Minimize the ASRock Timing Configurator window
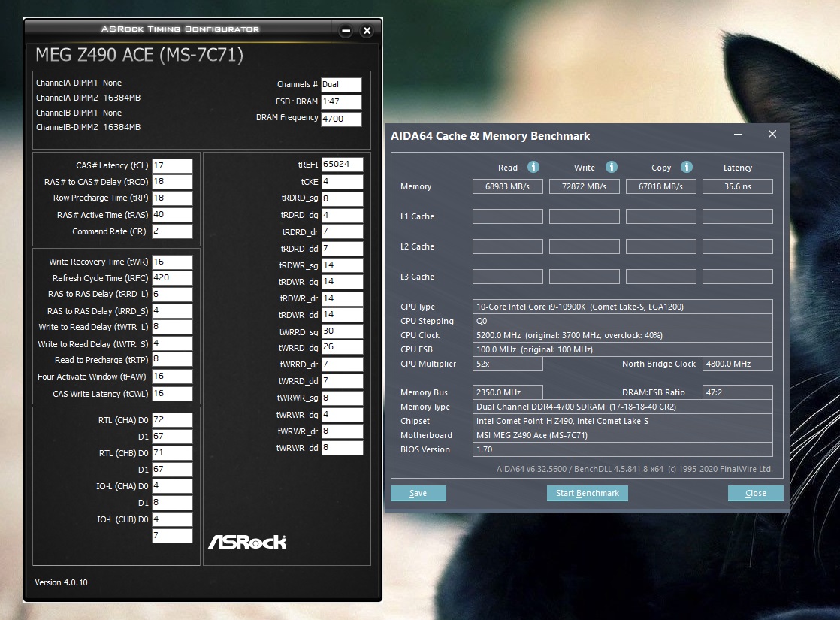Viewport: 840px width, 620px height. point(346,31)
